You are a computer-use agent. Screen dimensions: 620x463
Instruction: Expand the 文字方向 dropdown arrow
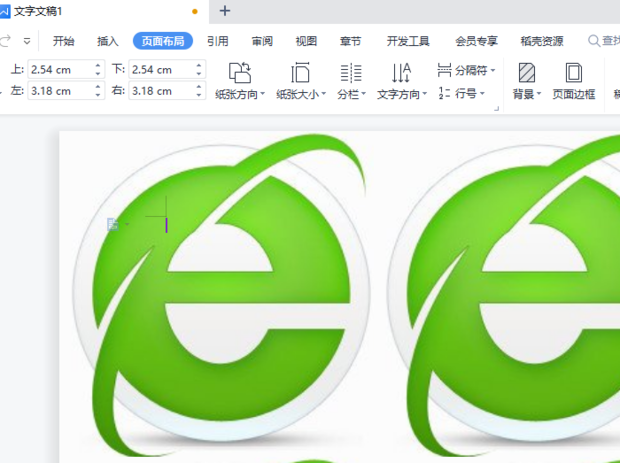(x=425, y=94)
